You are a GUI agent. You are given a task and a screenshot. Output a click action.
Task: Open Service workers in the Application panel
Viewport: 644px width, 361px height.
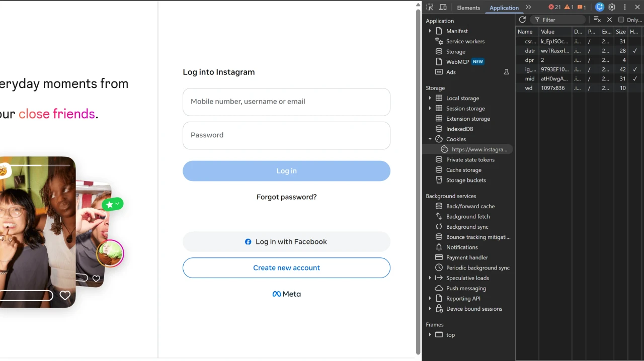pos(465,41)
